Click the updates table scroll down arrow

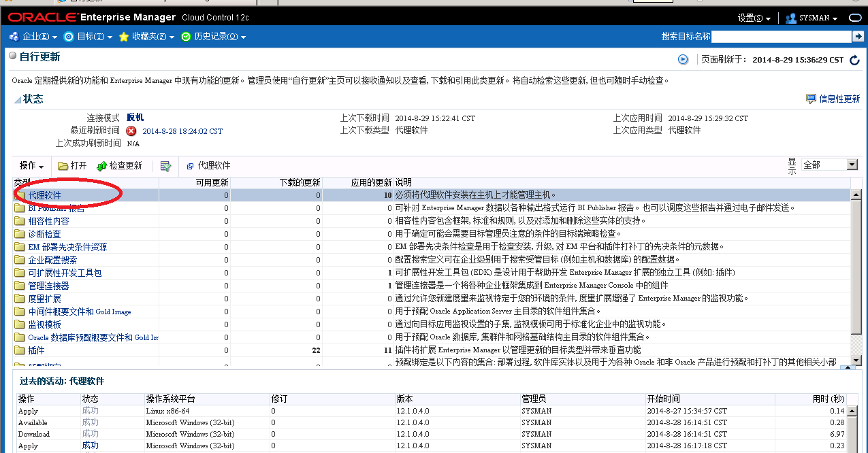pyautogui.click(x=856, y=359)
